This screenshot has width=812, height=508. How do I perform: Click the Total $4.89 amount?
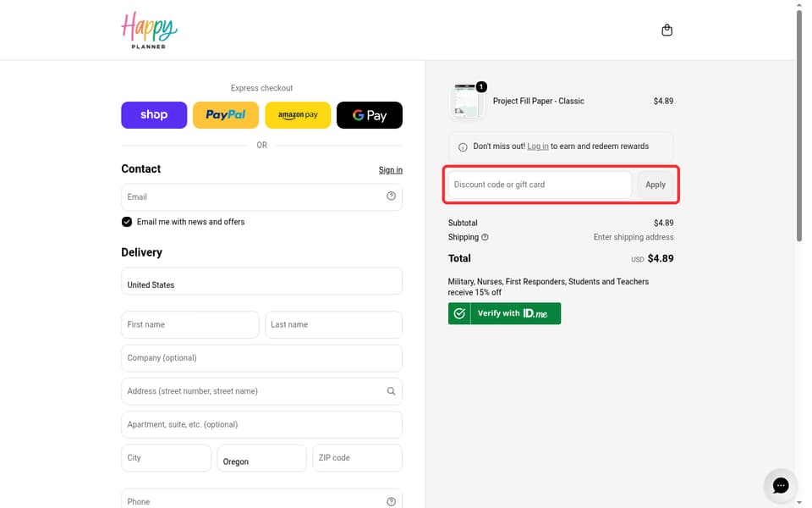[x=661, y=259]
